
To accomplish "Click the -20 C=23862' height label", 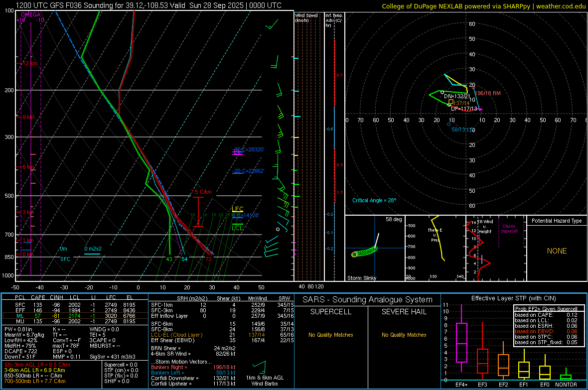I will pos(248,171).
